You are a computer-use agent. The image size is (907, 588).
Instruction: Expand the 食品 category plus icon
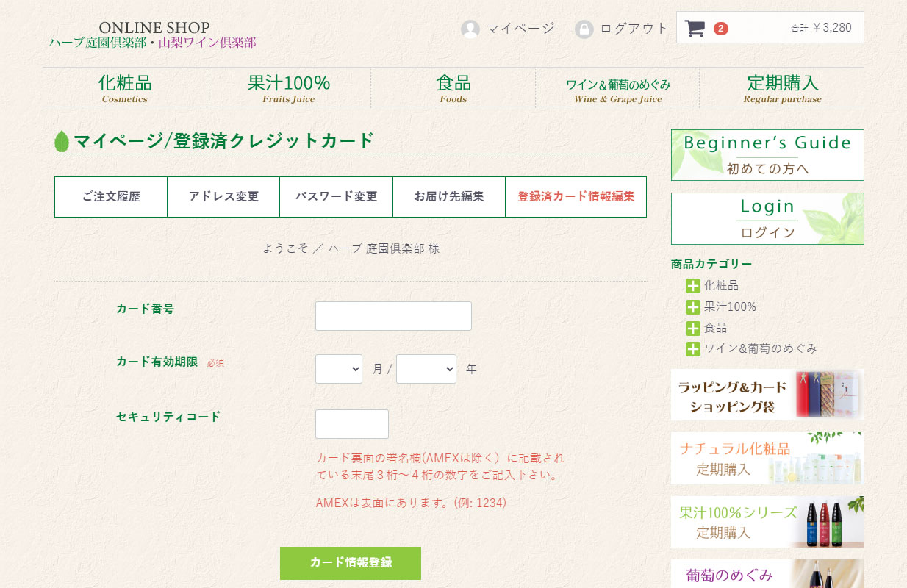click(692, 329)
